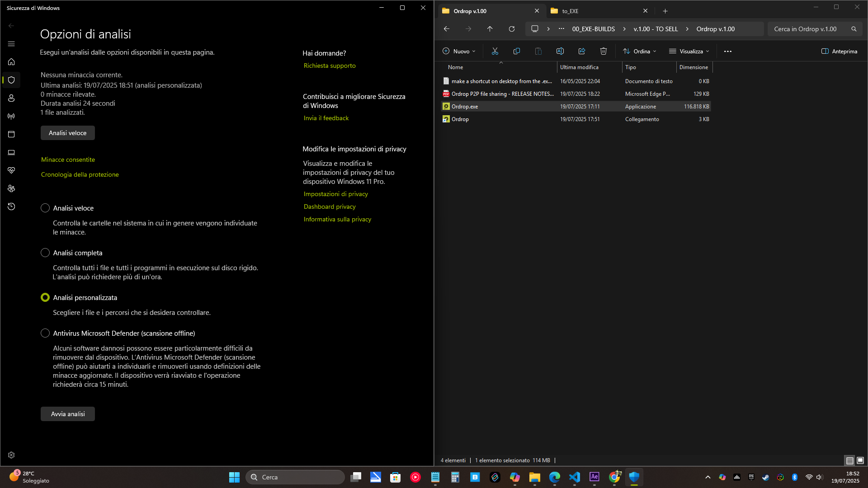Select the Analisi completa radio option

point(45,253)
